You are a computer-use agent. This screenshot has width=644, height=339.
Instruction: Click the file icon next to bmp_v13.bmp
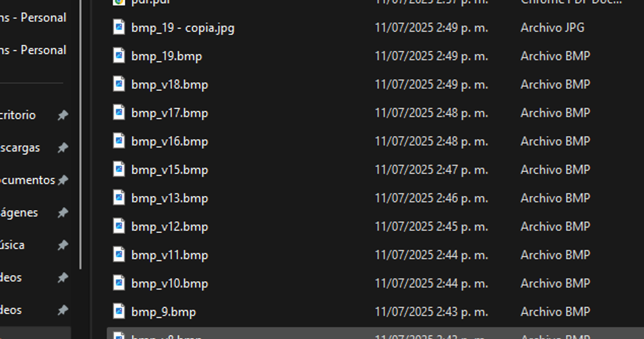click(x=118, y=198)
